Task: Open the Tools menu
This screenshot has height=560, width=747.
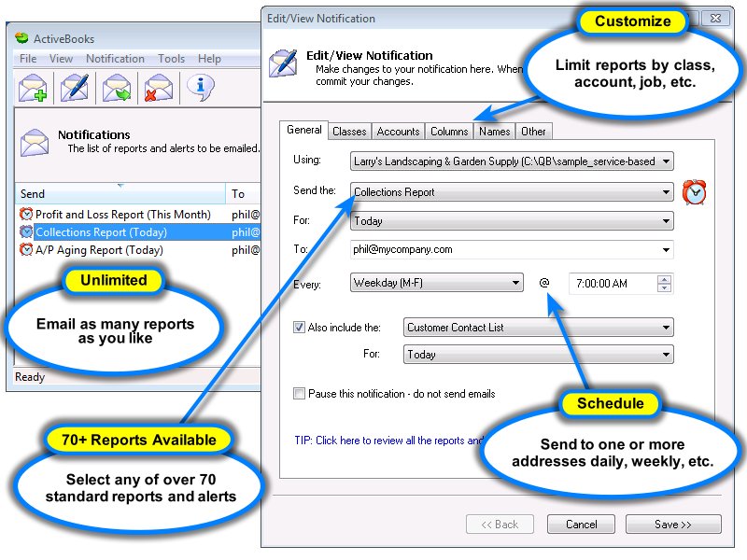Action: point(171,59)
